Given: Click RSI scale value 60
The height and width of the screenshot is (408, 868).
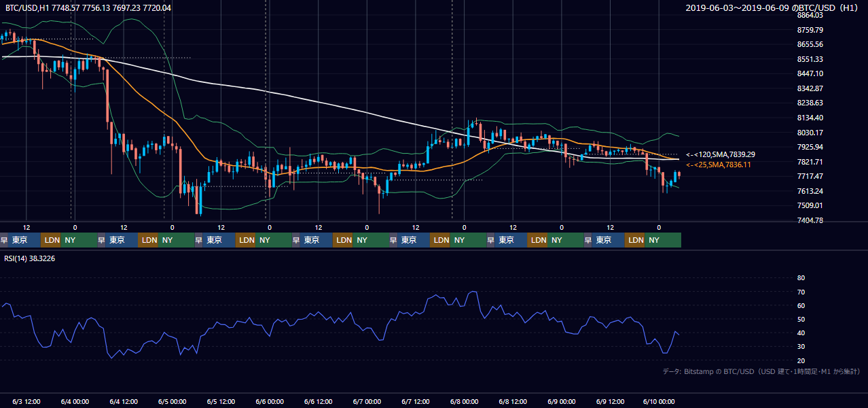Looking at the screenshot, I should 801,305.
